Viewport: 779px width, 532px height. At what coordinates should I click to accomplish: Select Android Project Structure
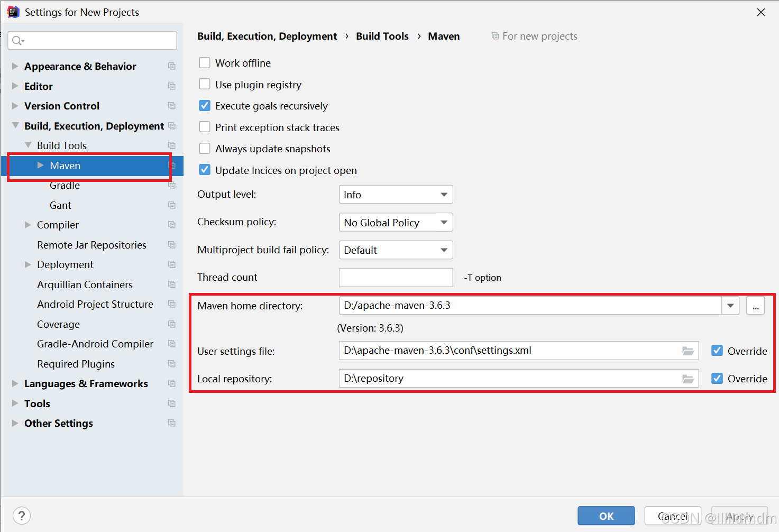(x=95, y=304)
